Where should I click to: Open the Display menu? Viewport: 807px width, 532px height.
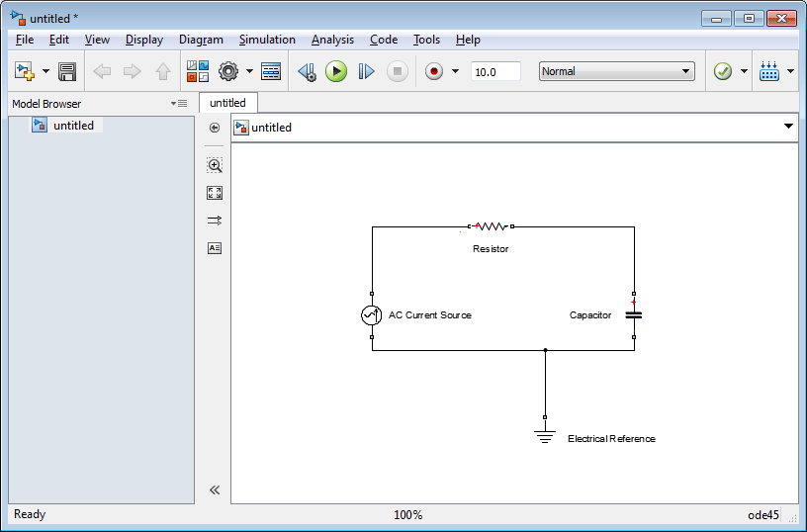click(144, 40)
